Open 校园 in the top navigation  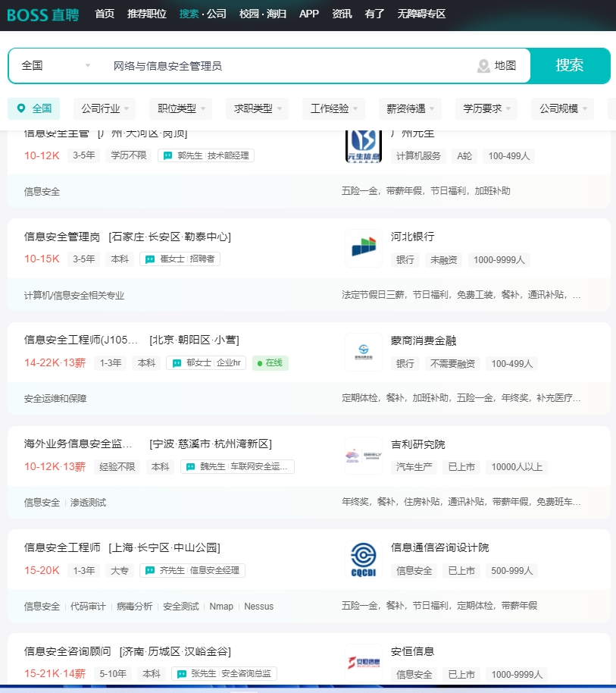pos(249,14)
